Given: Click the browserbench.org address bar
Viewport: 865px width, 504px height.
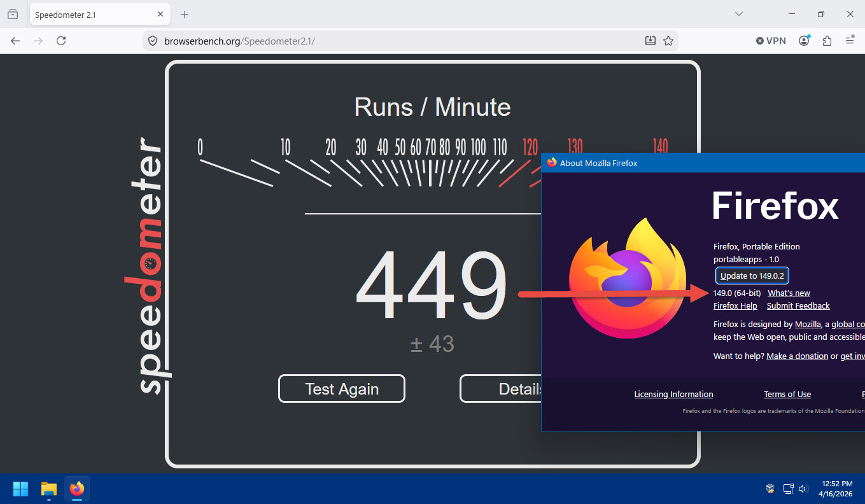Looking at the screenshot, I should click(x=395, y=41).
